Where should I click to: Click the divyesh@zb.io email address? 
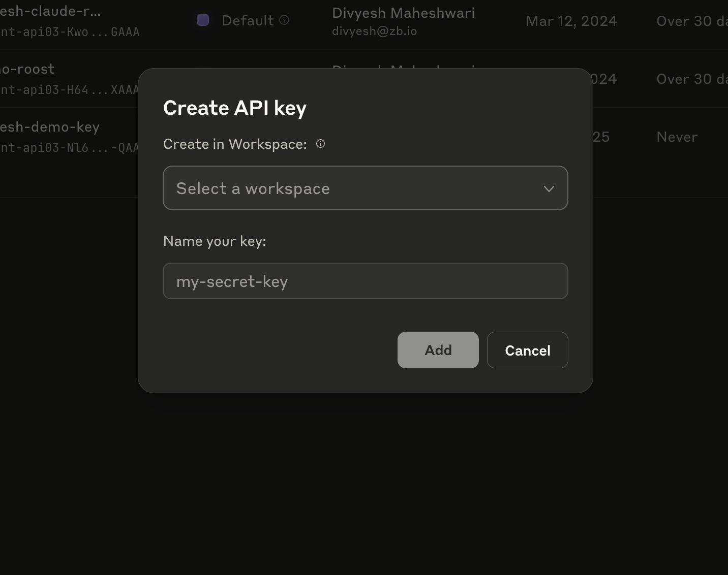click(x=375, y=31)
